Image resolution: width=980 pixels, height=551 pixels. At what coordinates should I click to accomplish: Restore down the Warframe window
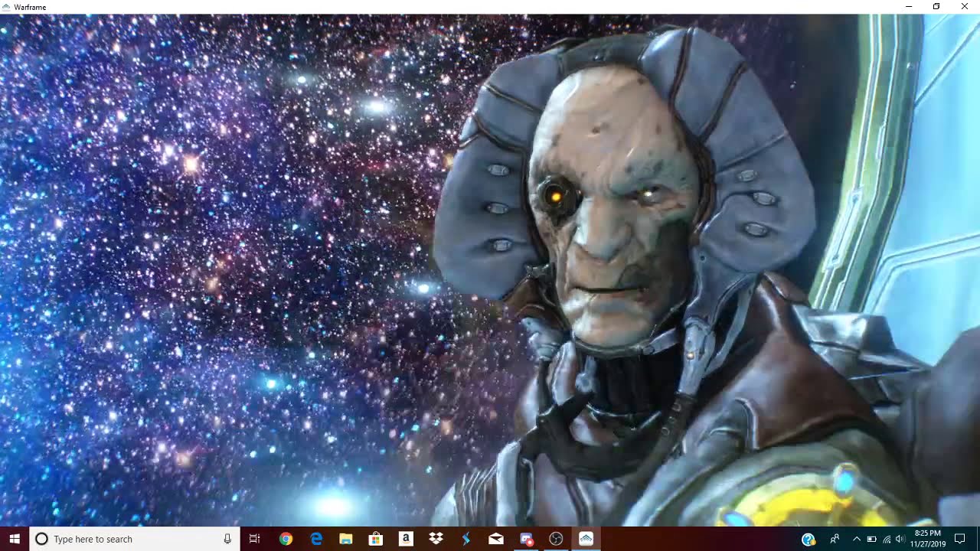tap(936, 7)
